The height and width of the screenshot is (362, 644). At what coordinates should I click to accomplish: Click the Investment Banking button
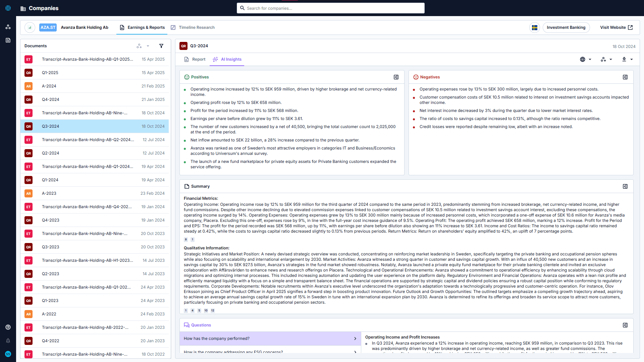click(566, 27)
